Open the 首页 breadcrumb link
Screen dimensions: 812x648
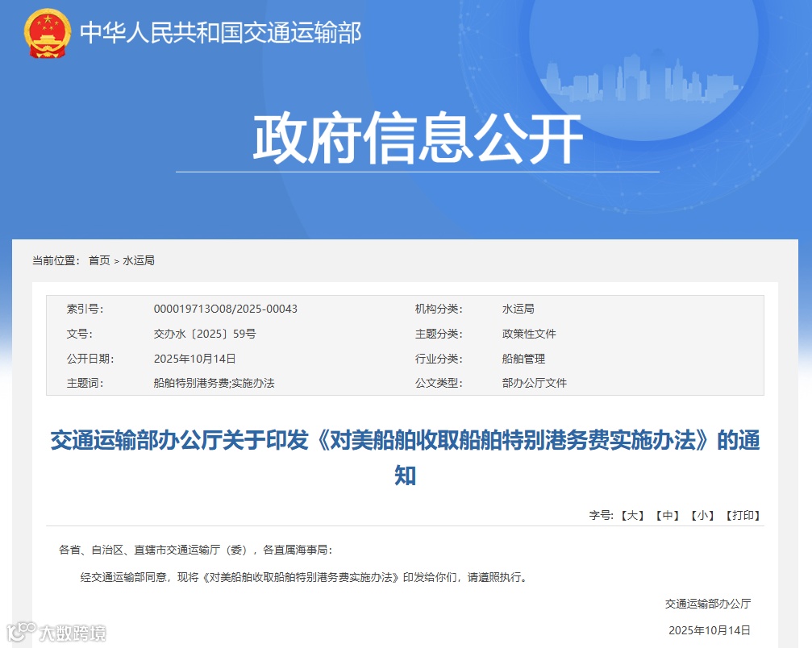(99, 260)
